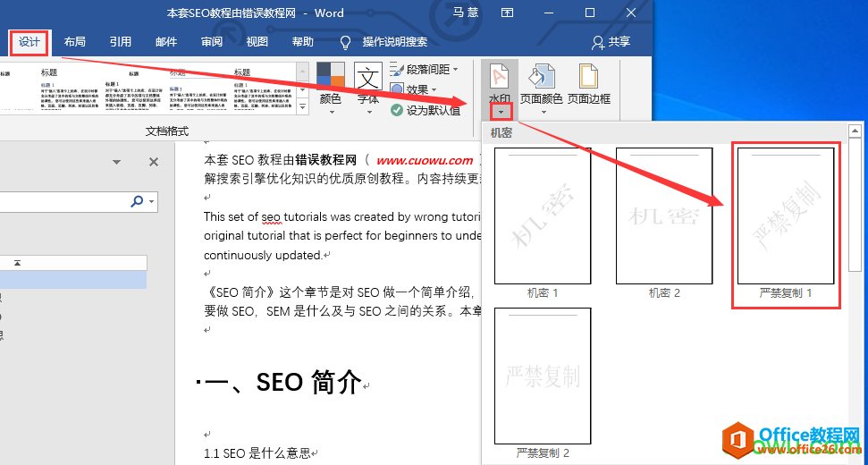
Task: Open the 视图 tab
Action: pos(257,42)
